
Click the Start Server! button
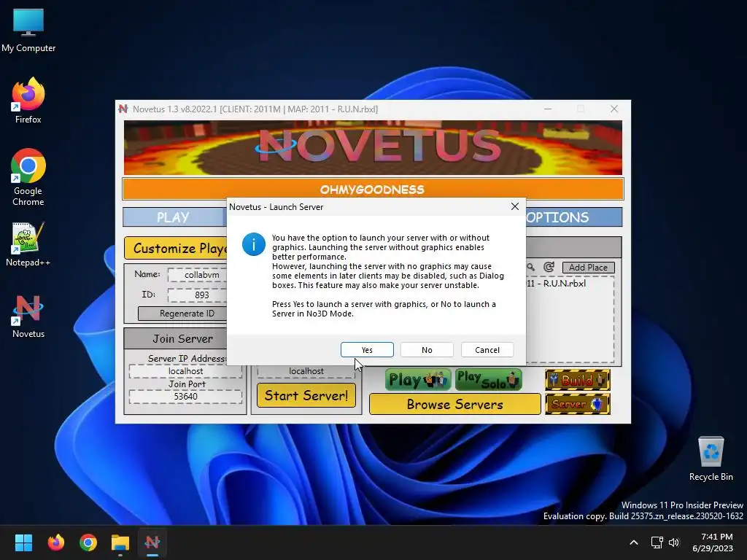306,395
